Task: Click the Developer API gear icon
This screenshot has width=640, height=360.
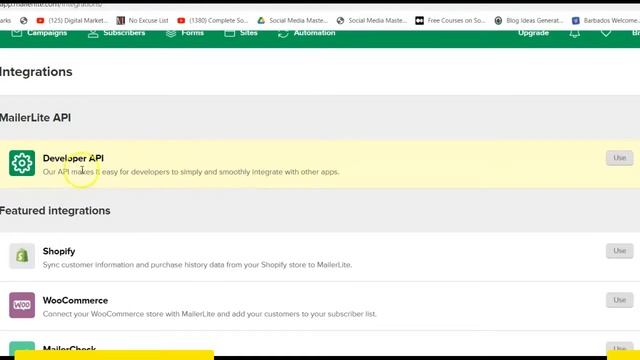Action: point(22,163)
